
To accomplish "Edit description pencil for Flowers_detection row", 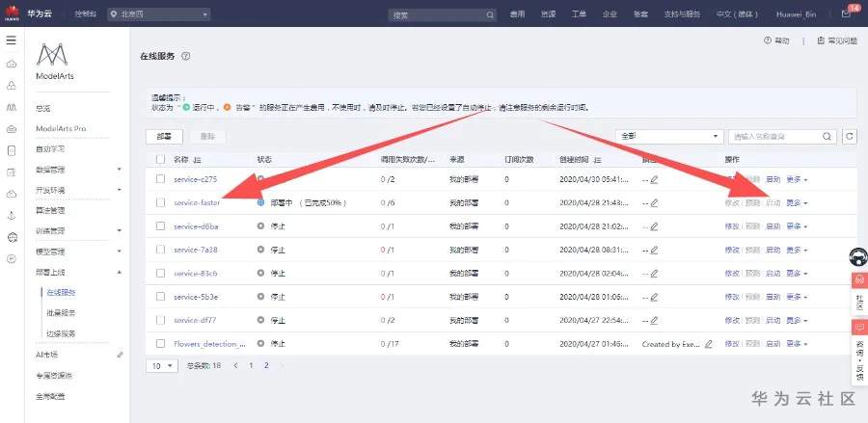I will 709,344.
